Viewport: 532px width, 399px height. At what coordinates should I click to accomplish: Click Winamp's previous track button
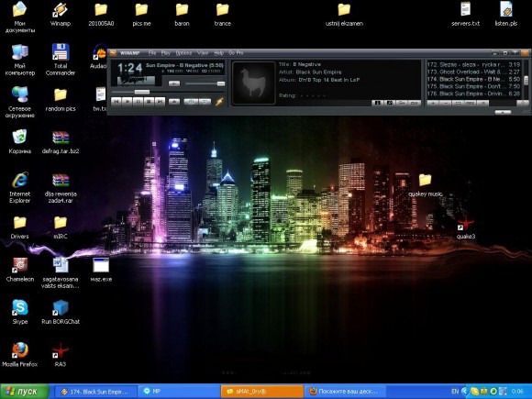pos(116,102)
